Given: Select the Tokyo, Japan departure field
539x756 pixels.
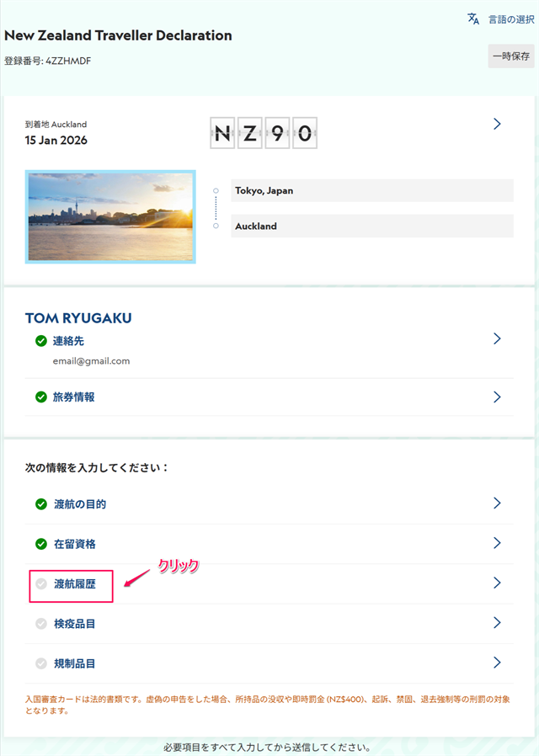Looking at the screenshot, I should (x=371, y=191).
